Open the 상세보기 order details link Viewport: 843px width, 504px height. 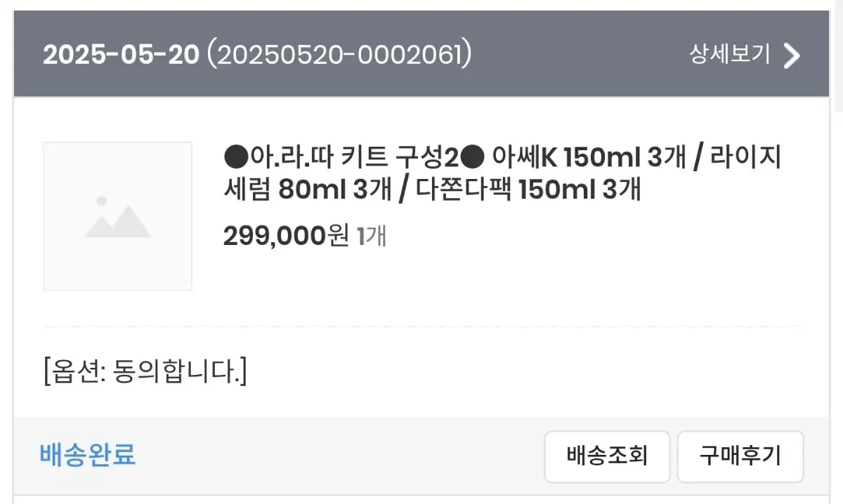coord(730,55)
